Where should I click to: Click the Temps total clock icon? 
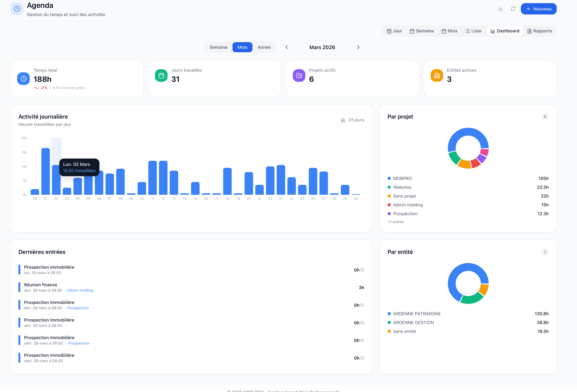[23, 79]
